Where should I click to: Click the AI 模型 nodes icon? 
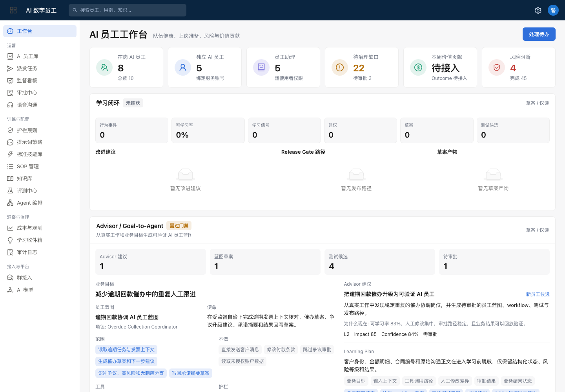click(x=10, y=290)
